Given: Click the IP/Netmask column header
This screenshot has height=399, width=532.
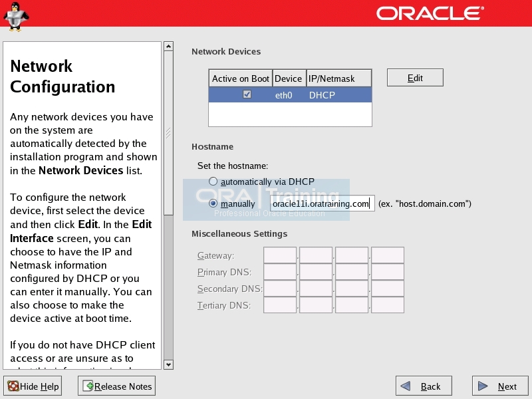Looking at the screenshot, I should [339, 78].
